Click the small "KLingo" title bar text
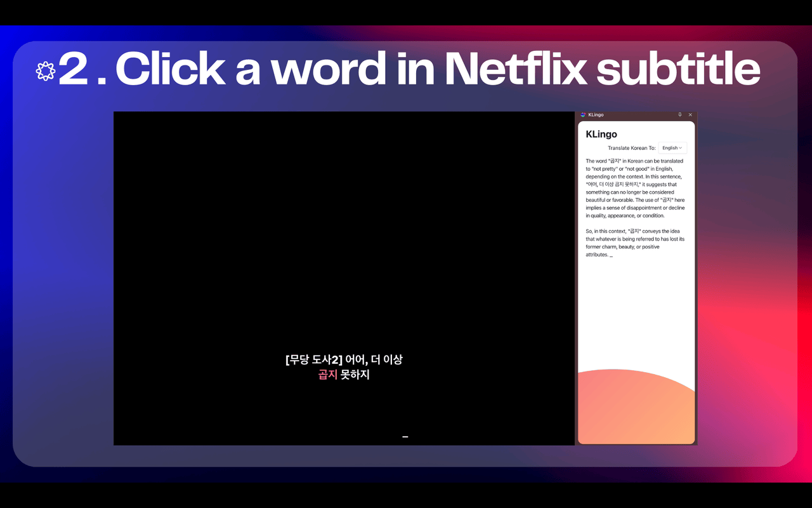812x508 pixels. [x=596, y=115]
